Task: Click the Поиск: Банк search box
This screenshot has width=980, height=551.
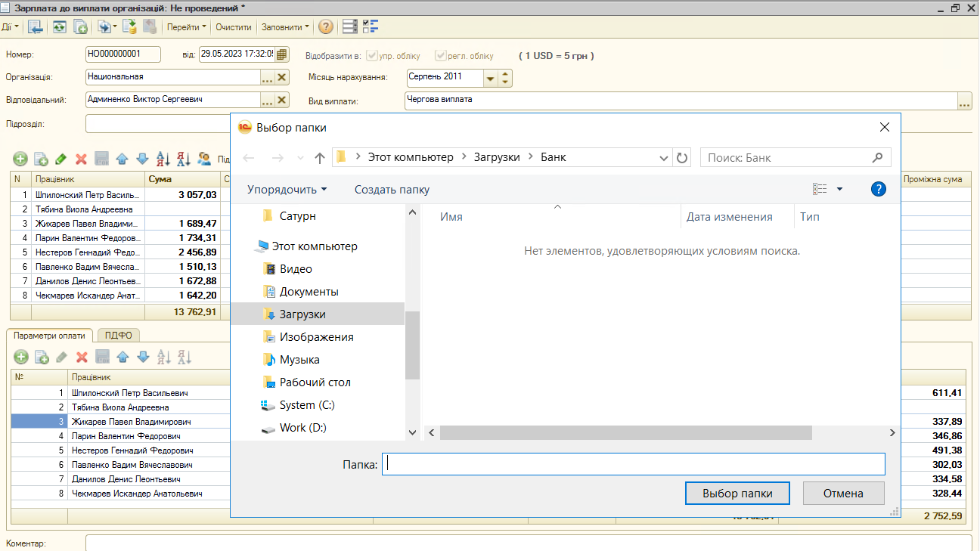Action: point(795,157)
